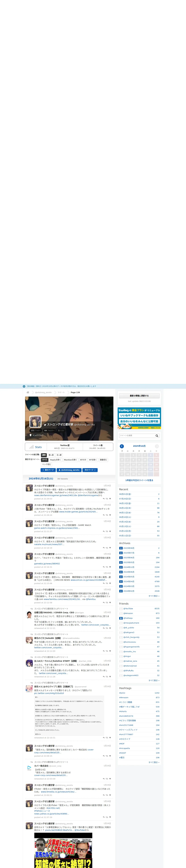Click like heart on the 22:29:03 tweet
This screenshot has width=186, height=868.
coord(110,499)
